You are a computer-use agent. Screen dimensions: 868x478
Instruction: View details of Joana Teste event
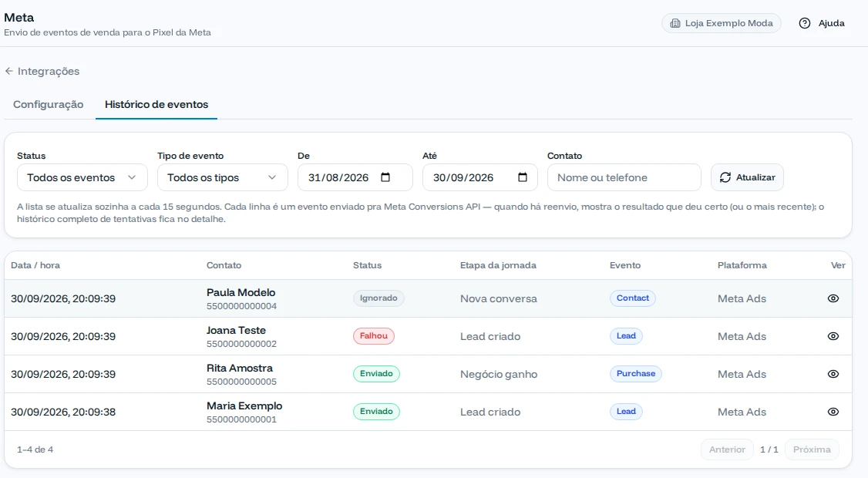click(833, 336)
